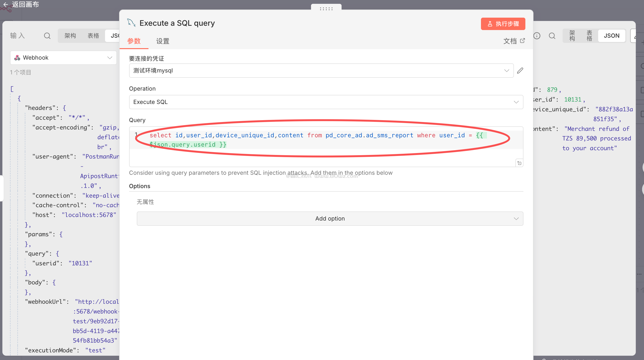Image resolution: width=644 pixels, height=360 pixels.
Task: Select JSON view in output panel
Action: [x=612, y=36]
